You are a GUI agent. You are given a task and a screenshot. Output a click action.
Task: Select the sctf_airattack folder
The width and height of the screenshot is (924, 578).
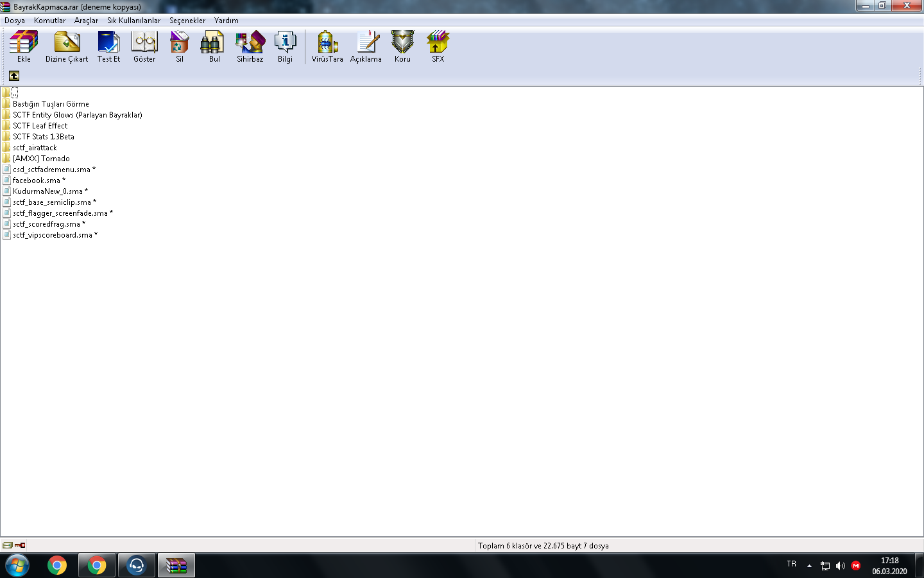35,148
